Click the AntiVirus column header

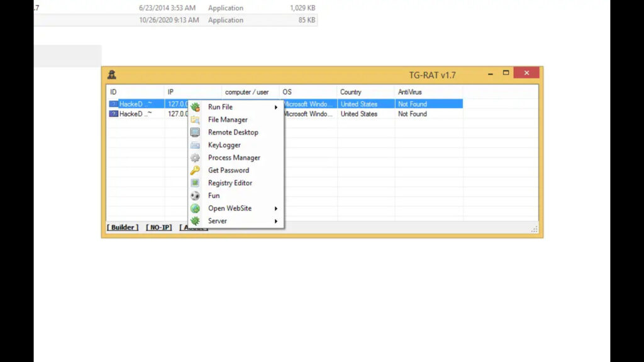(x=428, y=92)
